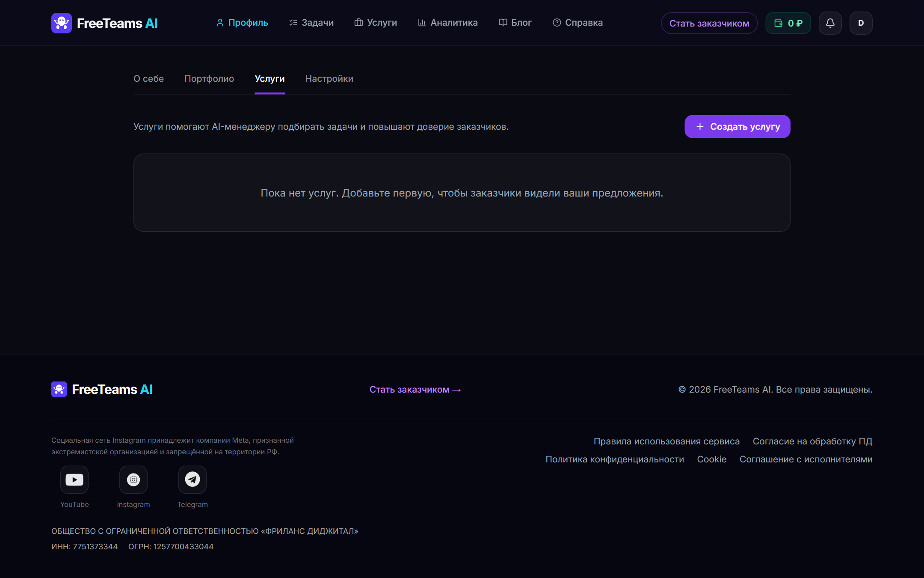Open the notifications bell
This screenshot has width=924, height=578.
coord(830,23)
